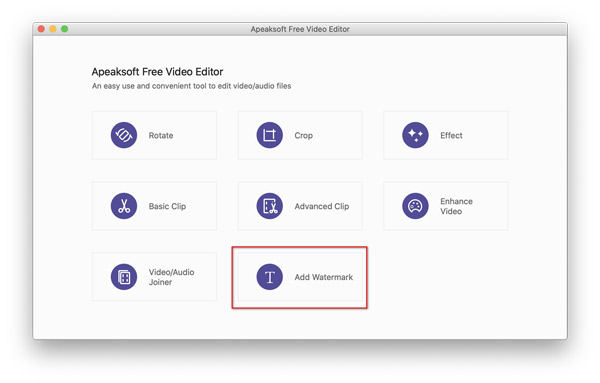The image size is (600, 383).
Task: Open the Advanced Clip icon
Action: tap(269, 206)
